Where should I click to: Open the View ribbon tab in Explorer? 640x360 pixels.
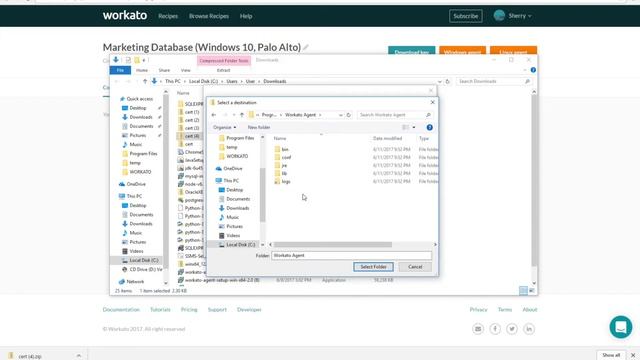[x=185, y=70]
